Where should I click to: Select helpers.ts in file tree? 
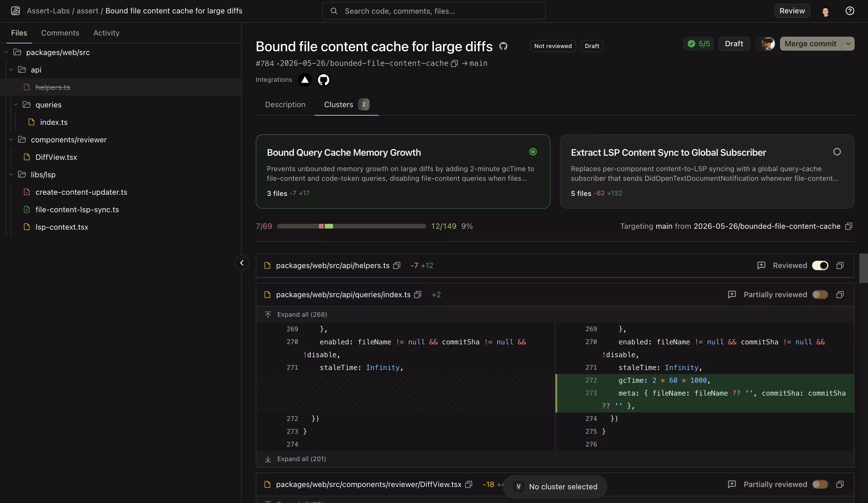(121, 87)
